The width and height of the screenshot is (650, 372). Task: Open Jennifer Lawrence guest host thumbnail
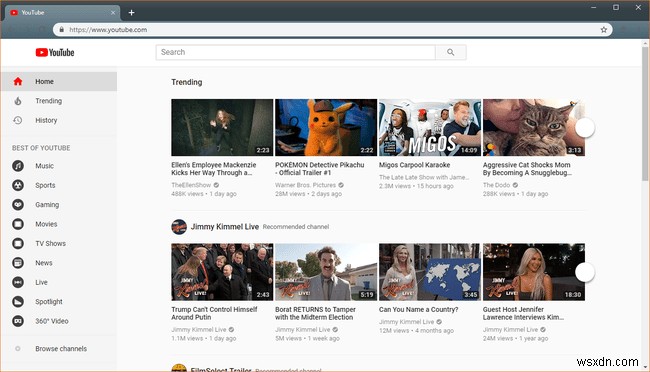click(x=534, y=272)
